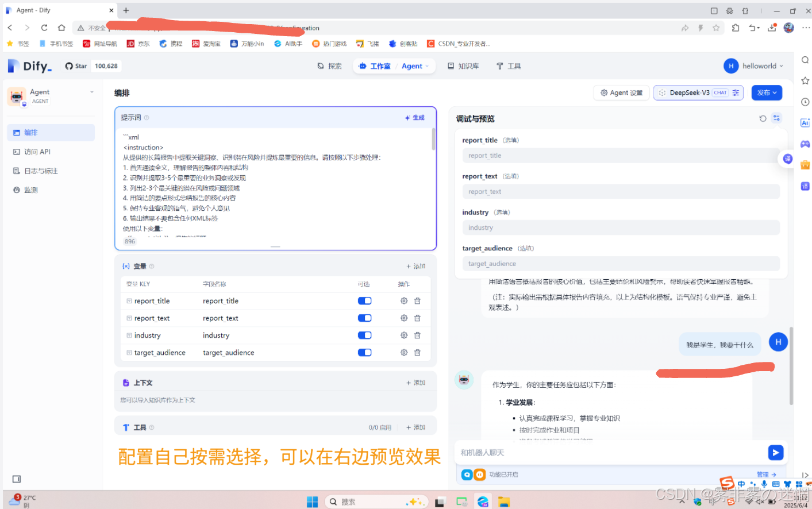Collapse the left sidebar panel icon

(17, 479)
